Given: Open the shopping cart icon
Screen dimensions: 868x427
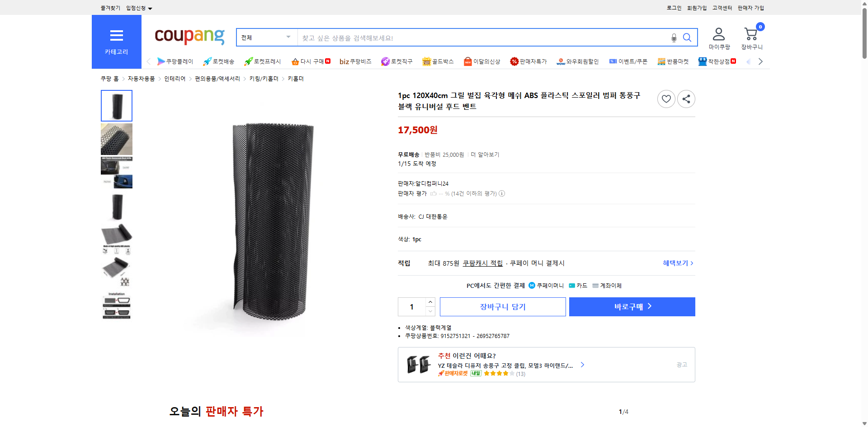Looking at the screenshot, I should [x=750, y=33].
